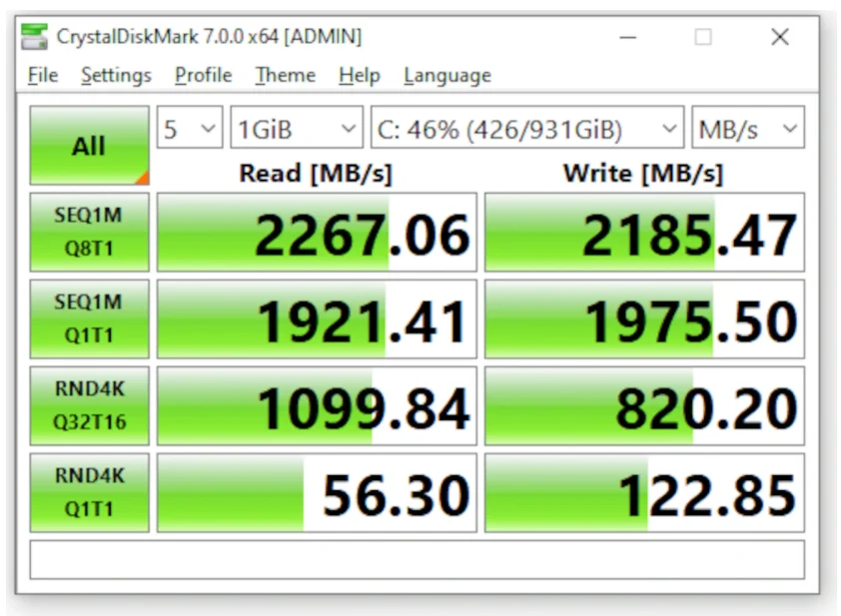The width and height of the screenshot is (841, 616).
Task: Run the RND4K Q1T1 test
Action: pyautogui.click(x=90, y=492)
